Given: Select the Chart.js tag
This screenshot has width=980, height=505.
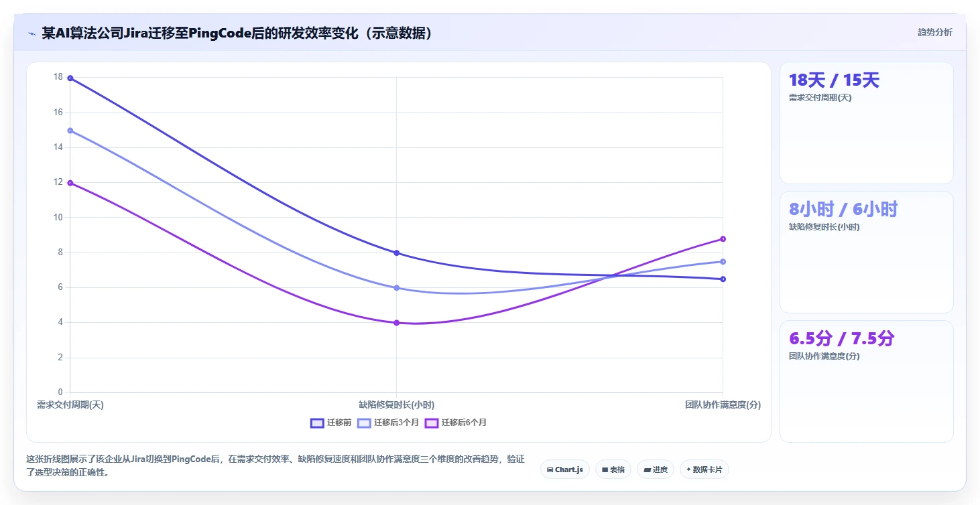Looking at the screenshot, I should [565, 470].
